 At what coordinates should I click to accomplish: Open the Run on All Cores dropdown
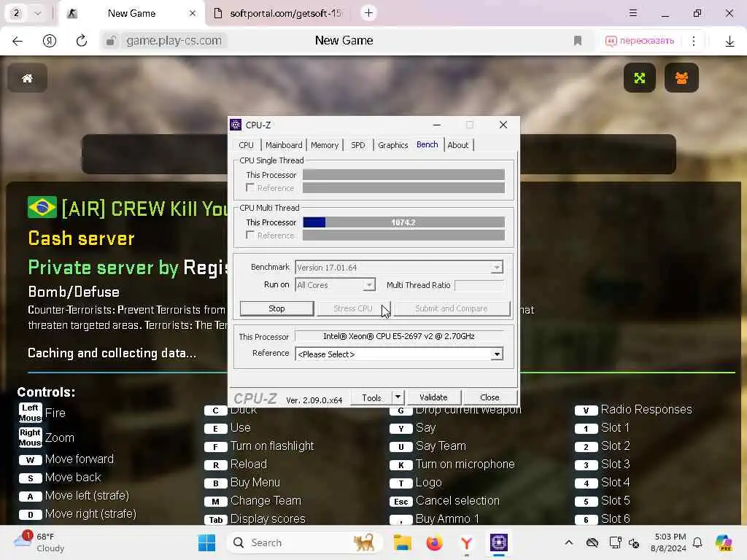click(x=369, y=285)
